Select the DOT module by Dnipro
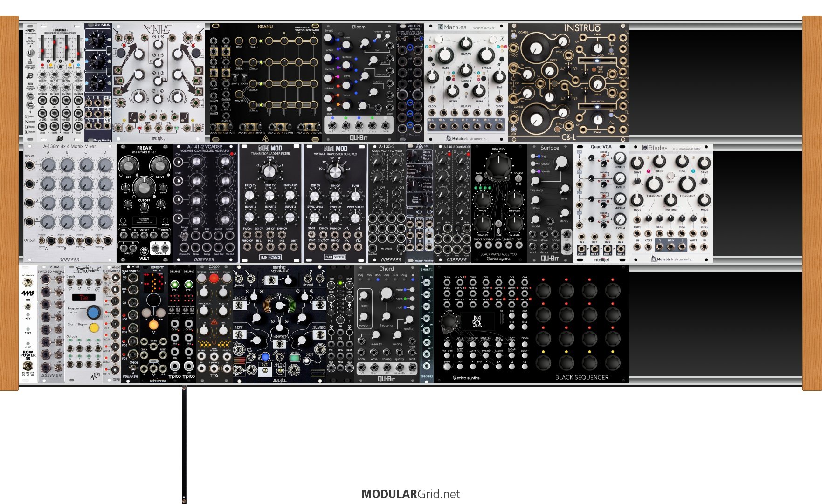 [x=154, y=324]
